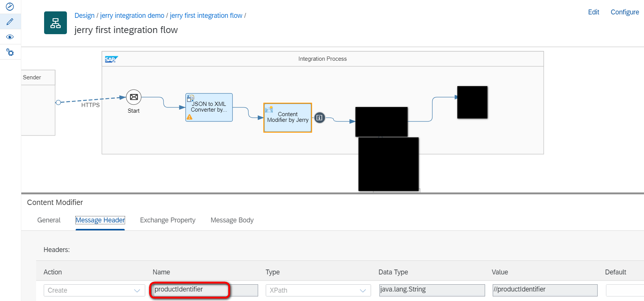
Task: Click the info icon beside Content Modifier
Action: (320, 118)
